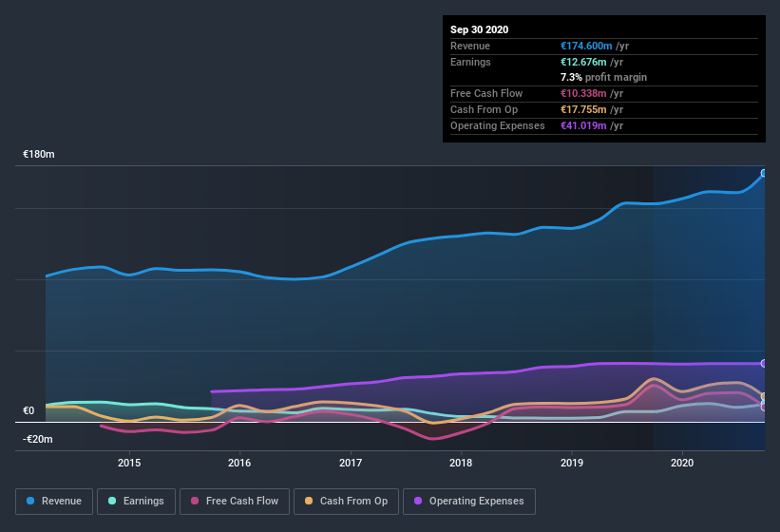Click the €0 y-axis label

click(29, 410)
